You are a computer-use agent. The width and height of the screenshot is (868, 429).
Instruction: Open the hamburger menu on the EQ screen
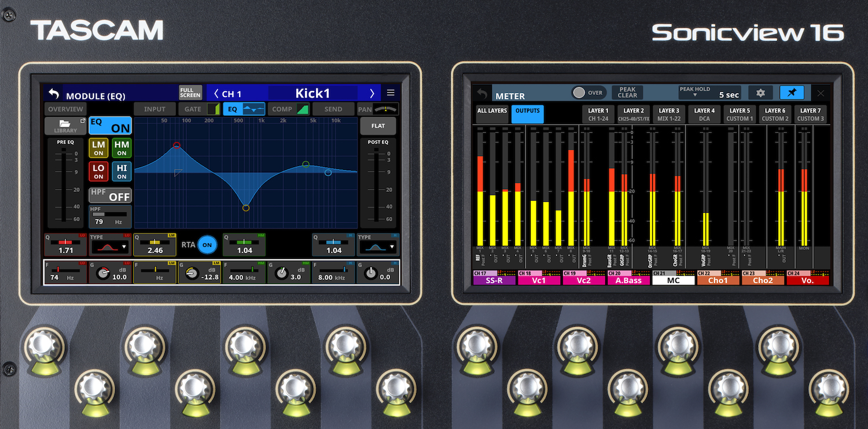click(391, 93)
